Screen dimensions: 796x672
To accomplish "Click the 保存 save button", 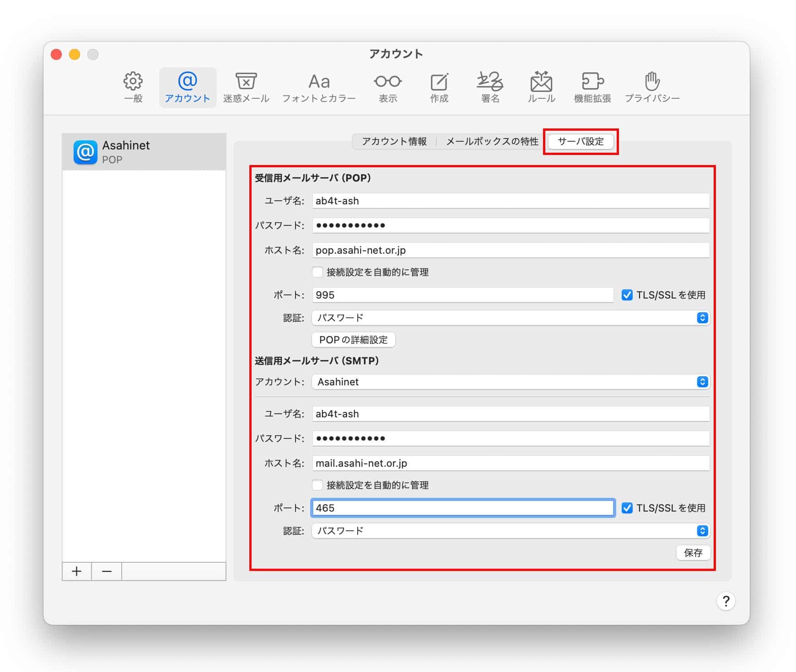I will click(x=693, y=553).
